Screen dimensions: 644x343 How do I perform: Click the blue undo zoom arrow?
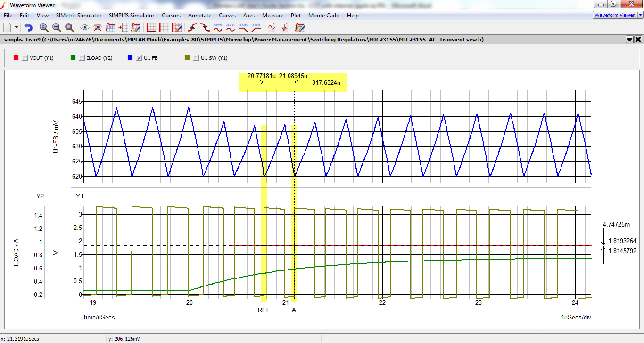(x=28, y=28)
